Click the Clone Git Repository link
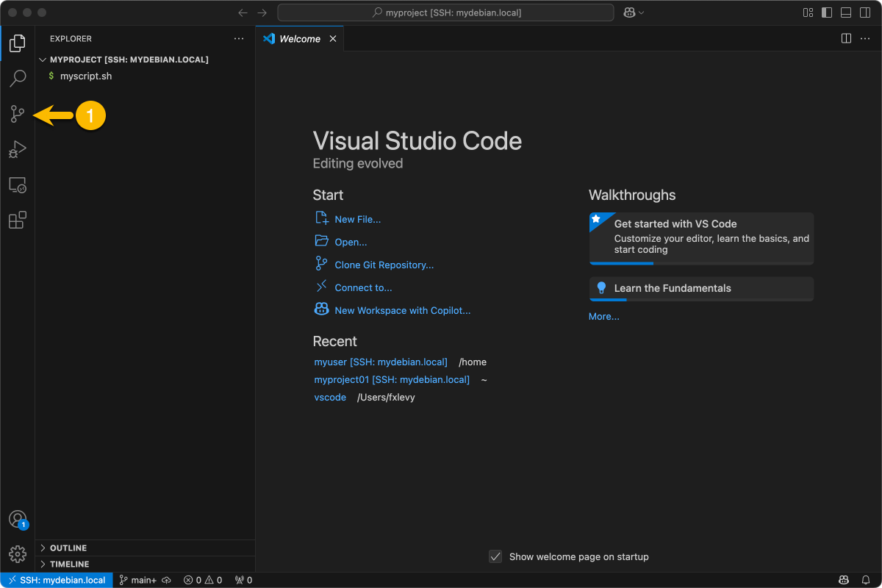 [384, 265]
